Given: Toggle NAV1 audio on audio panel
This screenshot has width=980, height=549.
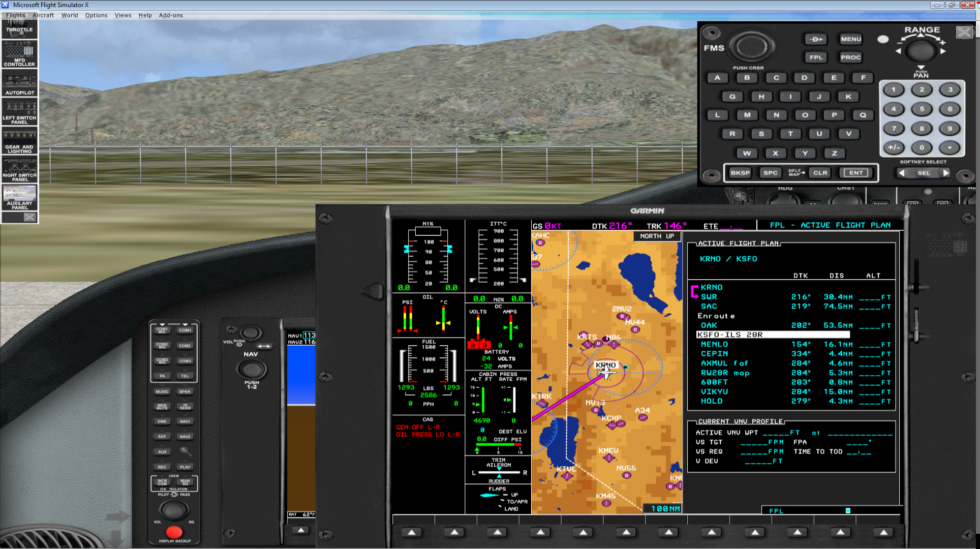Looking at the screenshot, I should (x=185, y=421).
